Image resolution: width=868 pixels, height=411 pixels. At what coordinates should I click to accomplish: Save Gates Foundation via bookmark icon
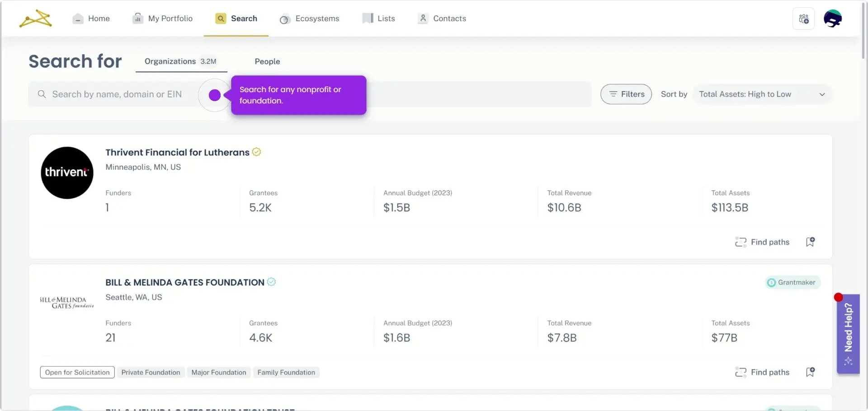(810, 372)
